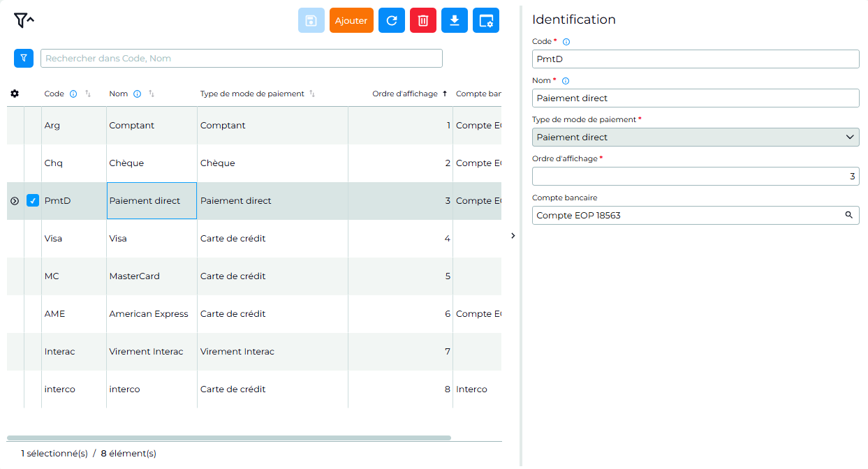The height and width of the screenshot is (469, 868).
Task: Collapse detail panel with chevron
Action: [513, 236]
